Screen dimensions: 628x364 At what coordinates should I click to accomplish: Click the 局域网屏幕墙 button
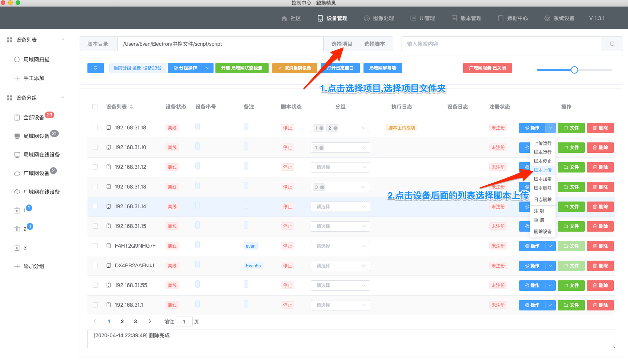click(382, 68)
